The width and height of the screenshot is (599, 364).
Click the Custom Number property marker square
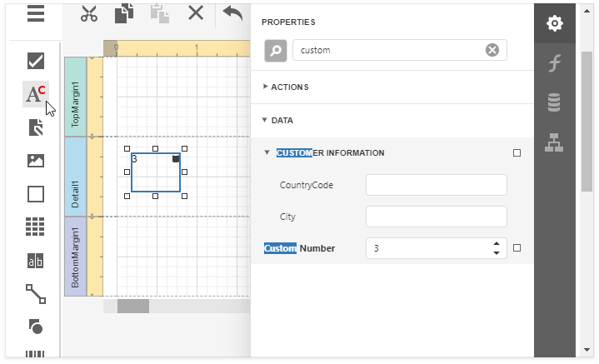click(x=517, y=248)
